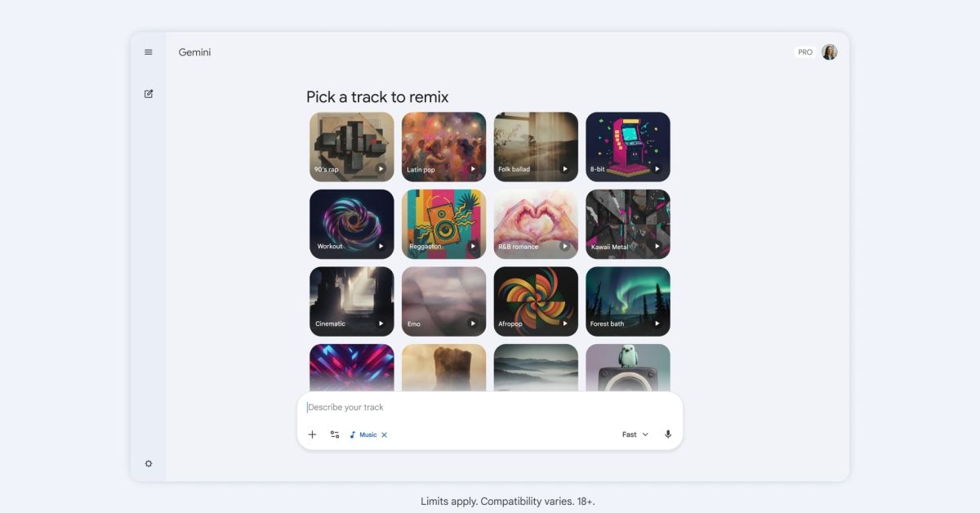Activate the microphone voice input

(x=668, y=435)
